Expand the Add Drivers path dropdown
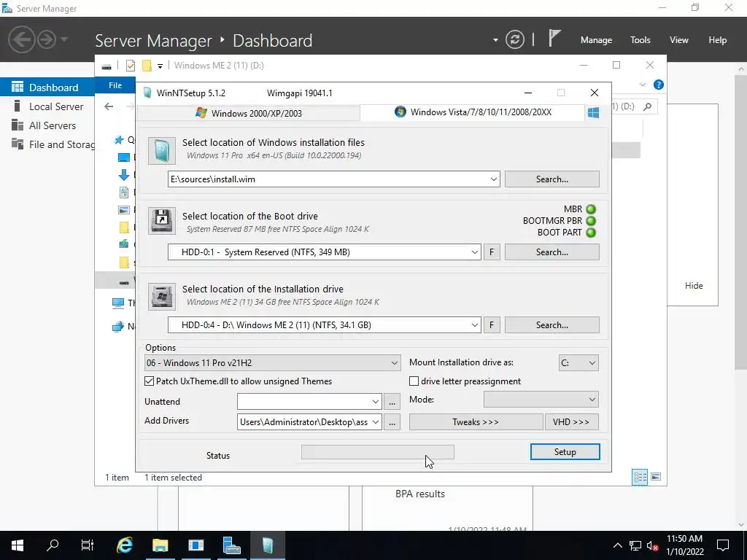Screen dimensions: 747x560 [376, 422]
